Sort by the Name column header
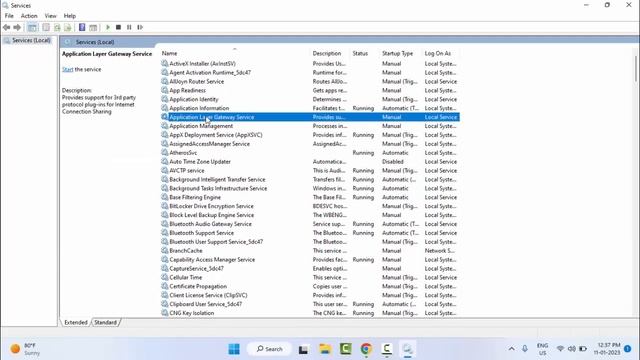The width and height of the screenshot is (640, 360). coord(169,53)
